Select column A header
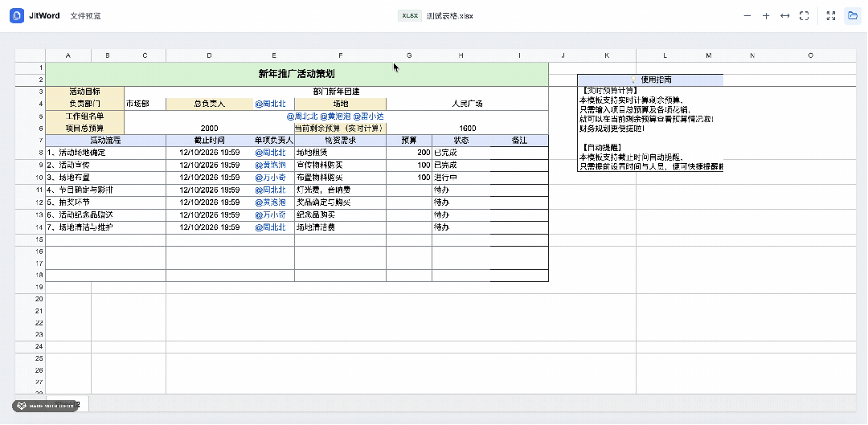The image size is (868, 425). (68, 55)
